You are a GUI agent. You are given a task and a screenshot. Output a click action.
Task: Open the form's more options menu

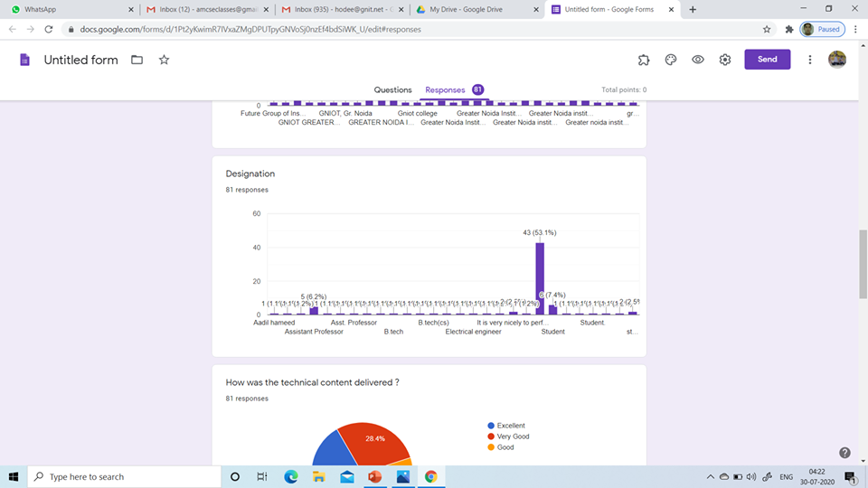(x=810, y=60)
